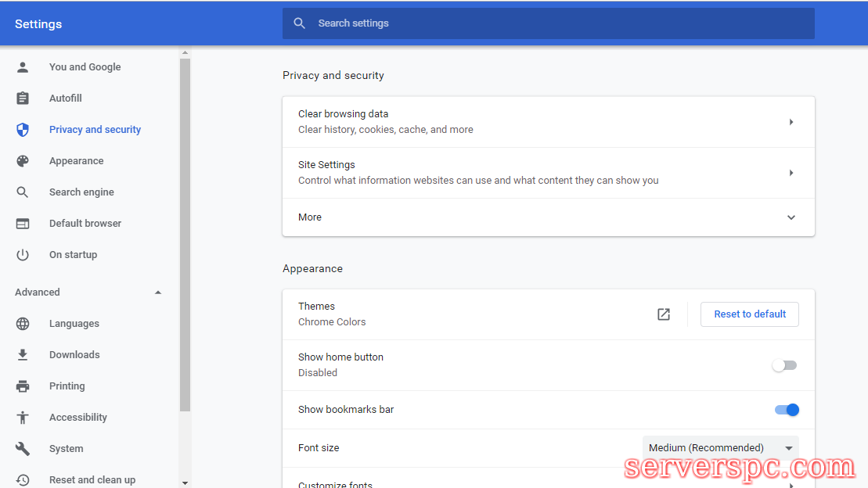Open the Font size dropdown
The image size is (868, 488).
click(720, 448)
